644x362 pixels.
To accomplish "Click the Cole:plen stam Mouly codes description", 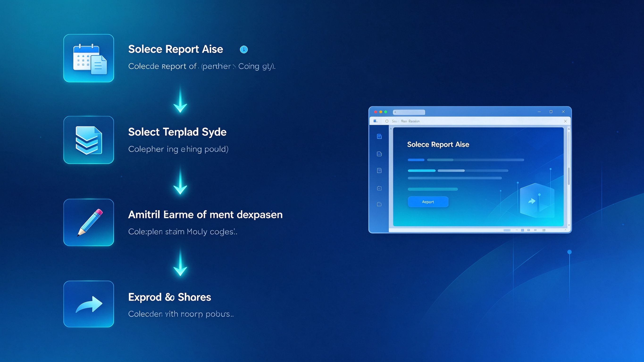I will [x=183, y=232].
